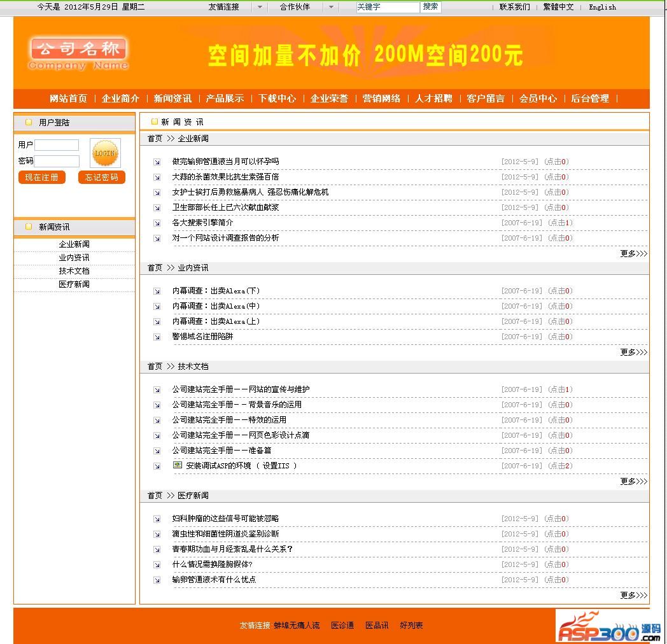The height and width of the screenshot is (644, 667).
Task: Click arrow icon beside 什么情况需换隆胸假体
Action: point(157,565)
